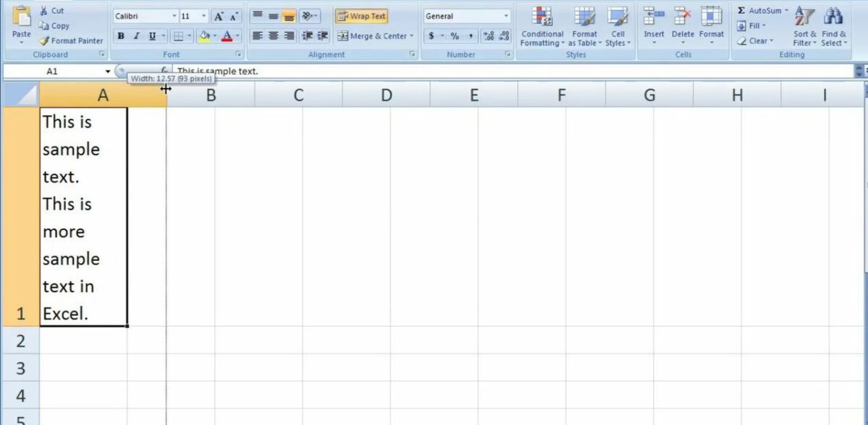Image resolution: width=868 pixels, height=425 pixels.
Task: Open the General number format dropdown
Action: [x=507, y=15]
